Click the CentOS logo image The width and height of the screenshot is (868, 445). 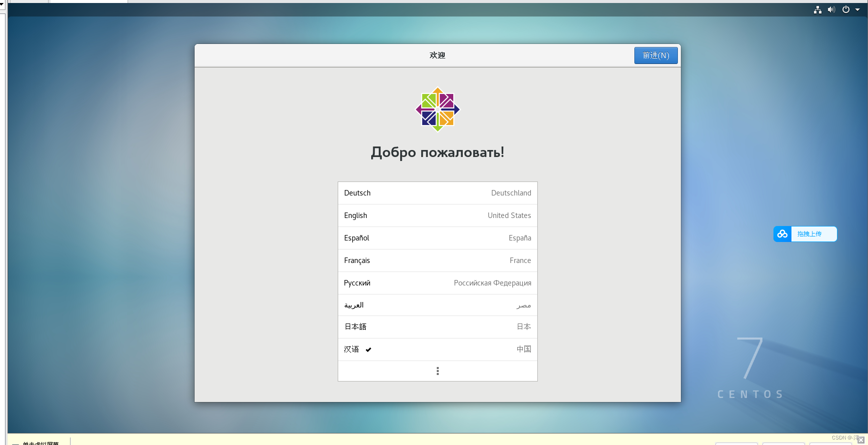(x=438, y=109)
